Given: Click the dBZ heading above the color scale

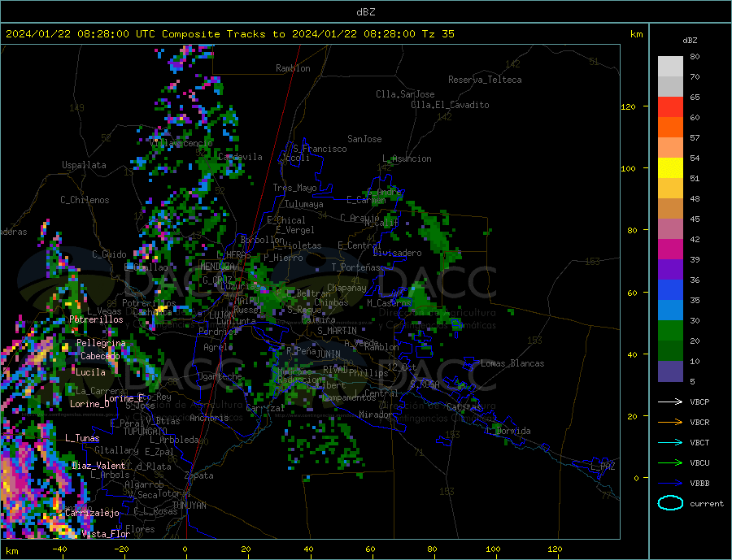Looking at the screenshot, I should [690, 41].
